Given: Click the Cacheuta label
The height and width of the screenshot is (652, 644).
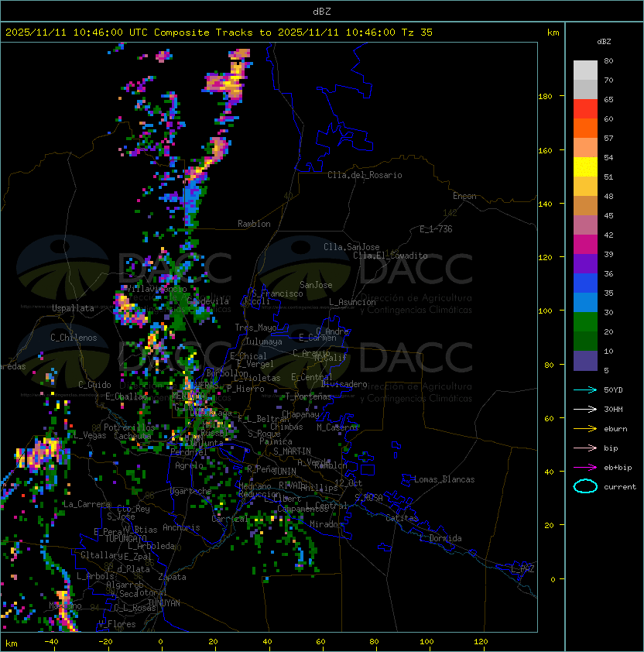Looking at the screenshot, I should [x=132, y=436].
